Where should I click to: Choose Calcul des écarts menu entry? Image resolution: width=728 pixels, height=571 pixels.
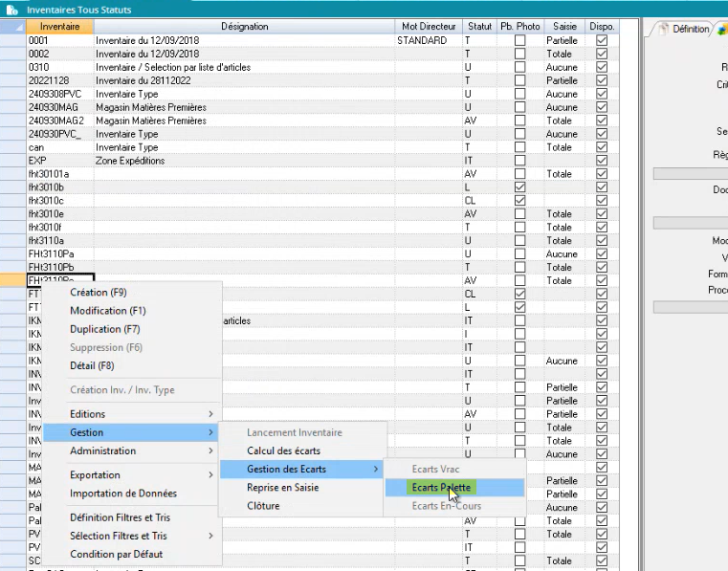coord(283,450)
